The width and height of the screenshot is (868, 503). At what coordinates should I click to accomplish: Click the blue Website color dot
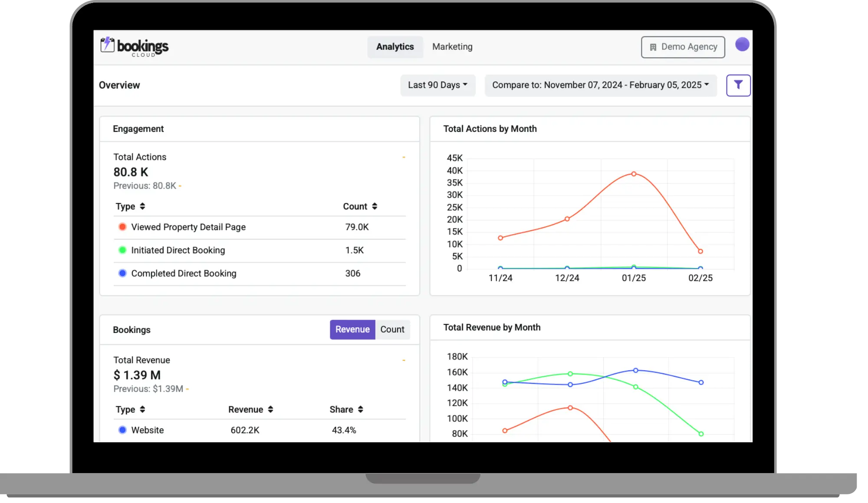click(x=122, y=430)
